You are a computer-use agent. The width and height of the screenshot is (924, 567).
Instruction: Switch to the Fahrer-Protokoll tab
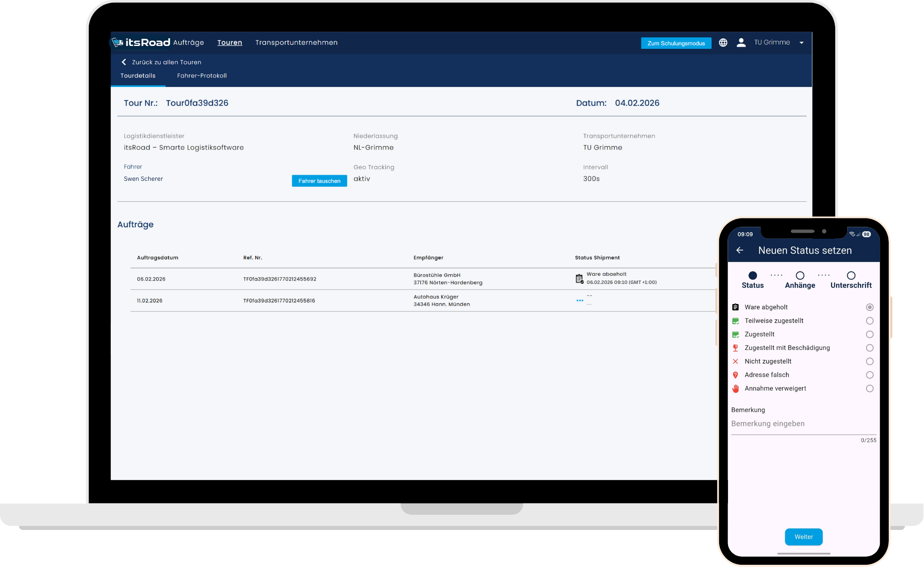(x=202, y=75)
